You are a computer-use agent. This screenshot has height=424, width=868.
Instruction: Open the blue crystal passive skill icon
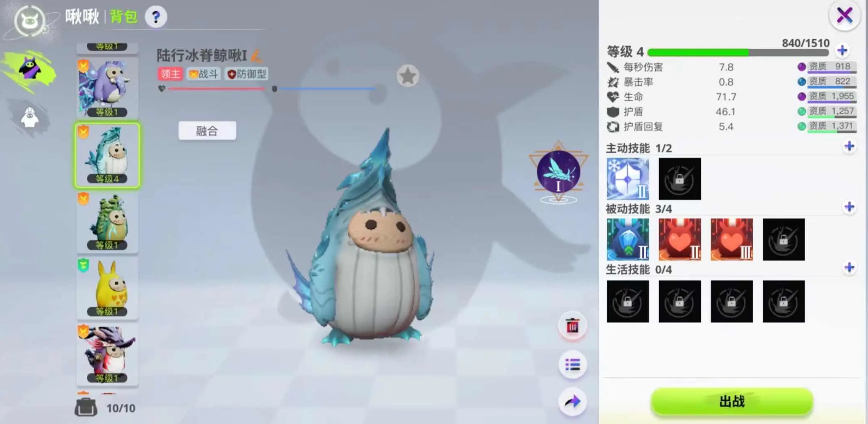coord(627,239)
